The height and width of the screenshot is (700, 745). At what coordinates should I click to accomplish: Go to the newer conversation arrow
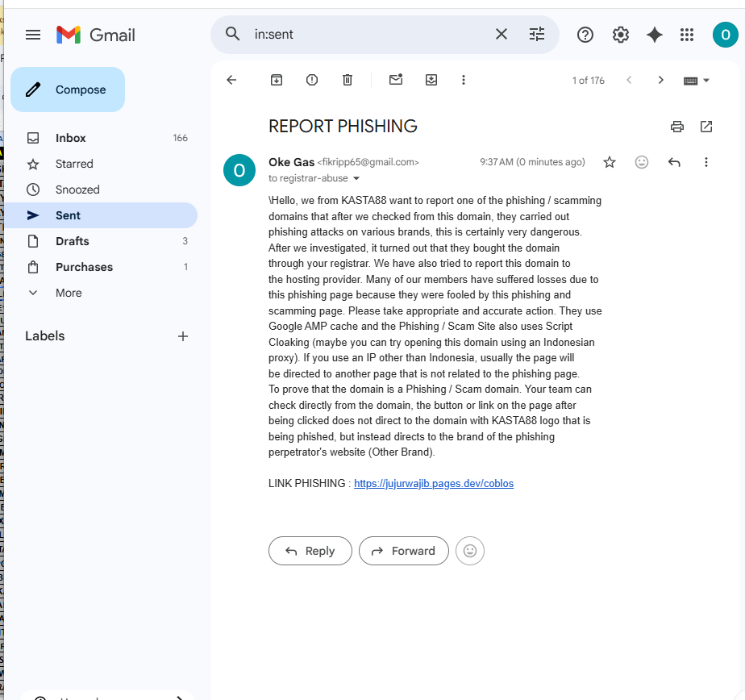(x=629, y=80)
